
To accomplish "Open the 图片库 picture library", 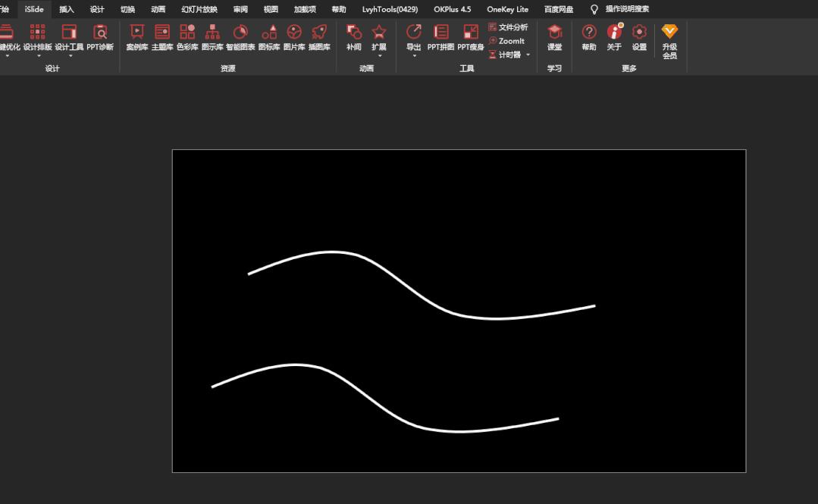I will pos(294,37).
